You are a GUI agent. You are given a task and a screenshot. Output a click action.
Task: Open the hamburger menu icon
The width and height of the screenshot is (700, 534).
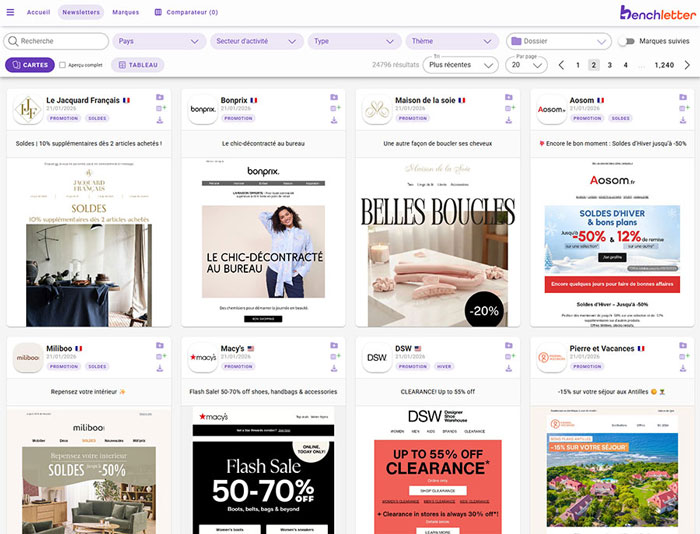11,12
